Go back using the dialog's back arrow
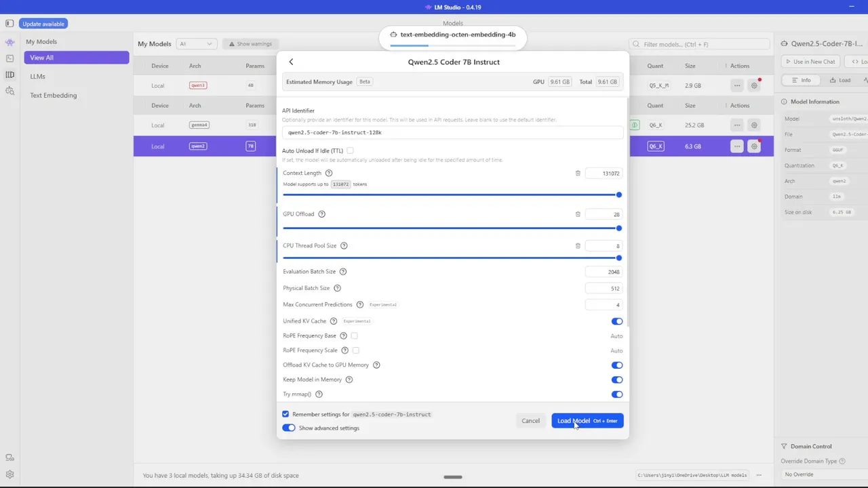This screenshot has width=868, height=488. (x=291, y=62)
